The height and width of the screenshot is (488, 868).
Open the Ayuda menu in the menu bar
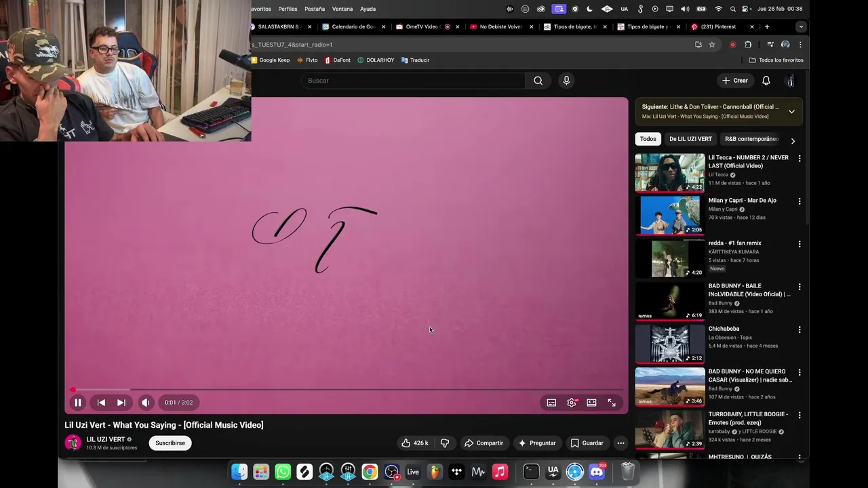[368, 9]
